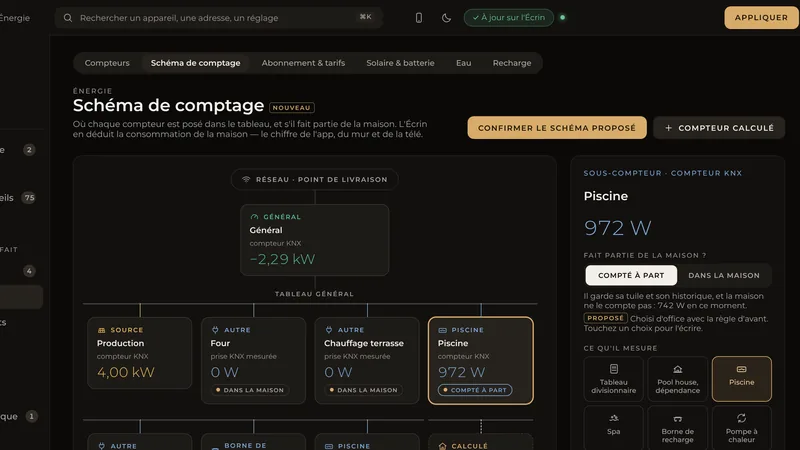Click the Nouveau badge
800x450 pixels.
292,108
